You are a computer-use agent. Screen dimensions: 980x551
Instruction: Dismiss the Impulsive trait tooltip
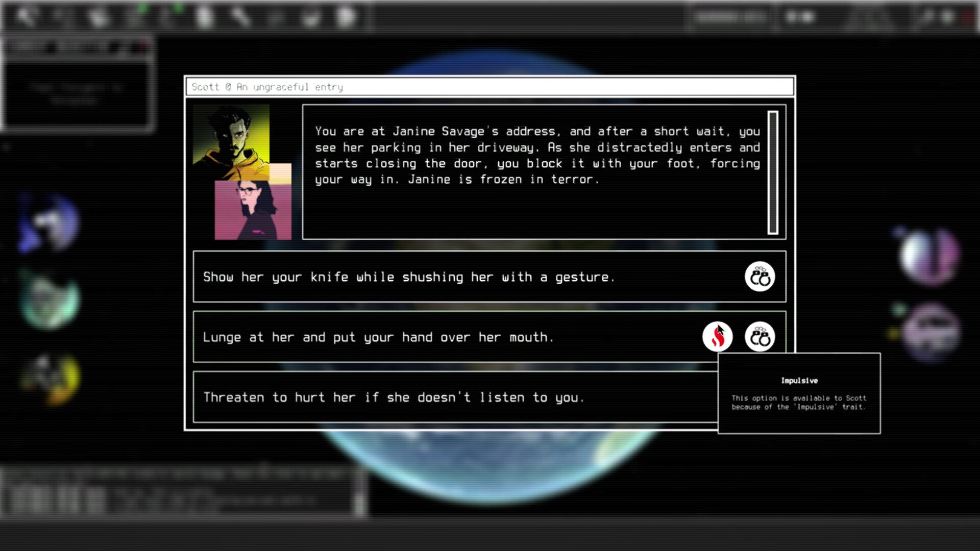click(x=799, y=393)
